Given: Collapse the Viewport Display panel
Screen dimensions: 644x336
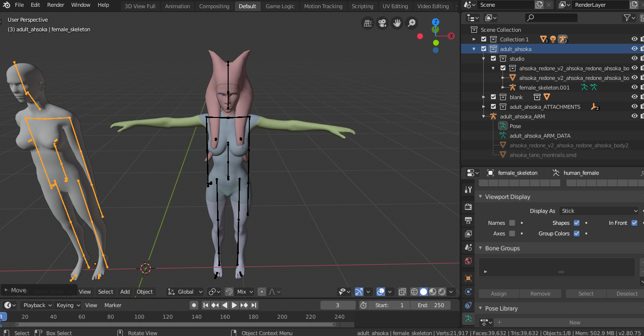Looking at the screenshot, I should (x=480, y=197).
